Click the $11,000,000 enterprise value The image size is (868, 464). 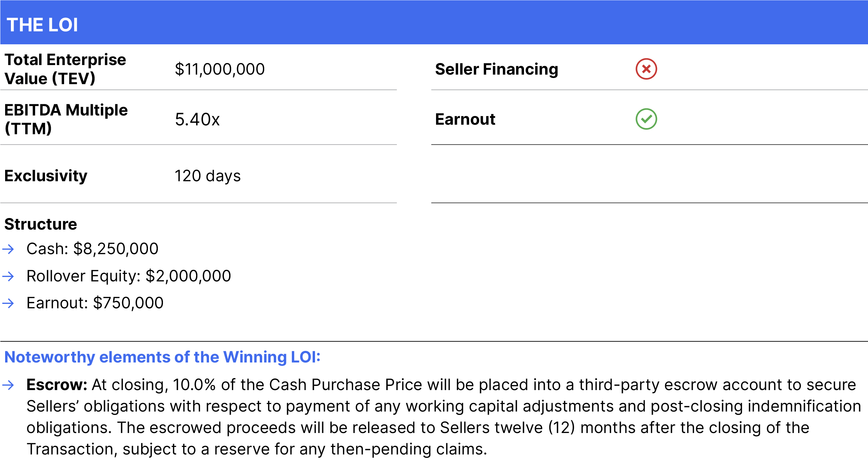click(x=220, y=69)
